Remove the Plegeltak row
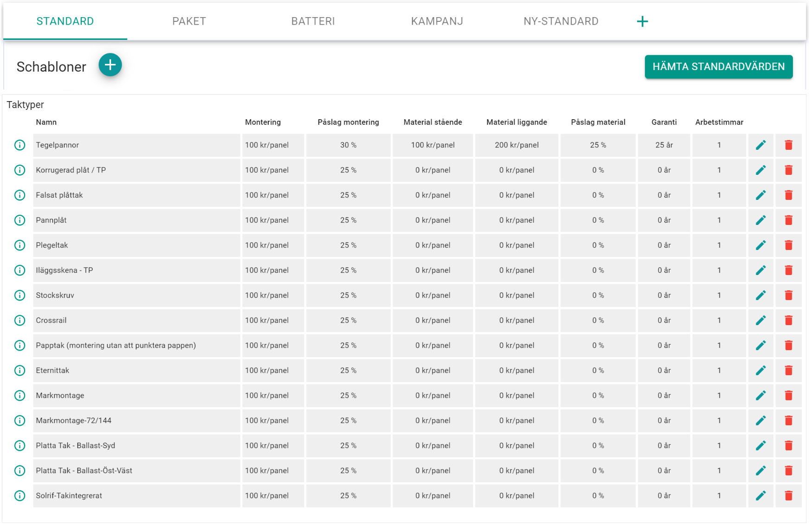The height and width of the screenshot is (525, 812). (x=788, y=245)
